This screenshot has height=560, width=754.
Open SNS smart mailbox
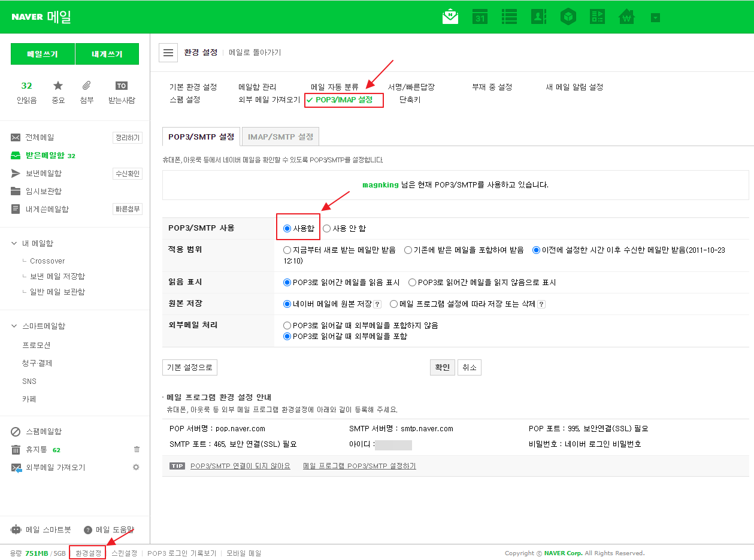click(29, 382)
